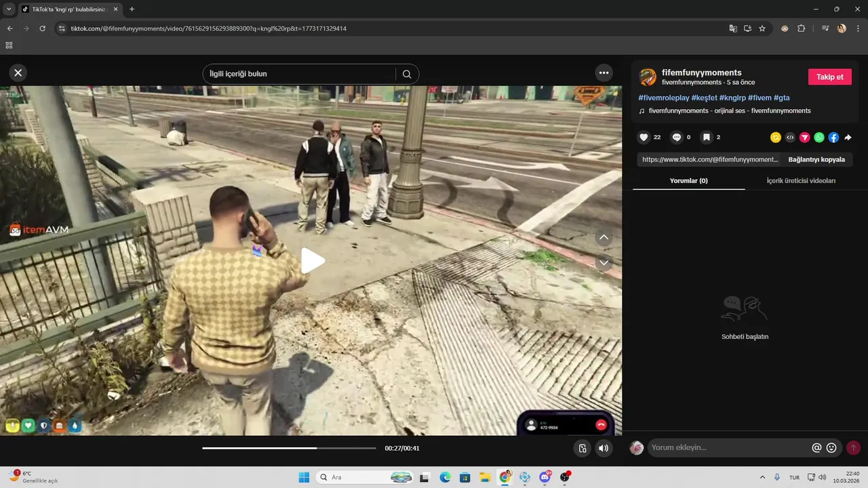Go to previous video with up chevron
The width and height of the screenshot is (868, 488).
604,237
